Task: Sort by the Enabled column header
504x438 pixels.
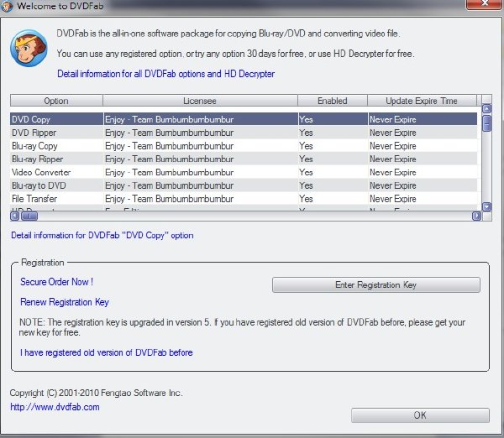Action: (333, 101)
